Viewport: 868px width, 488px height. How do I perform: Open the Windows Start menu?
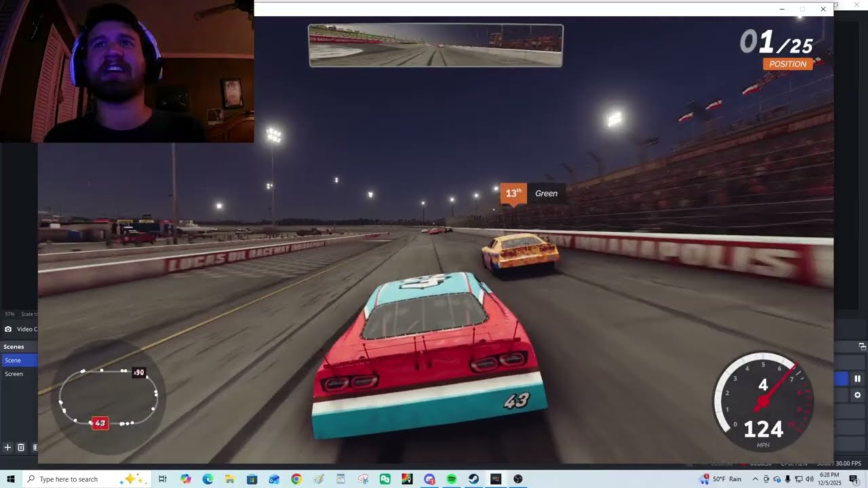click(x=11, y=479)
